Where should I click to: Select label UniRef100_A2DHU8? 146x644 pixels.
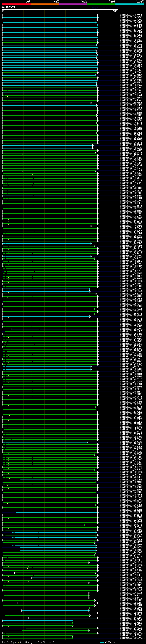click(x=131, y=600)
